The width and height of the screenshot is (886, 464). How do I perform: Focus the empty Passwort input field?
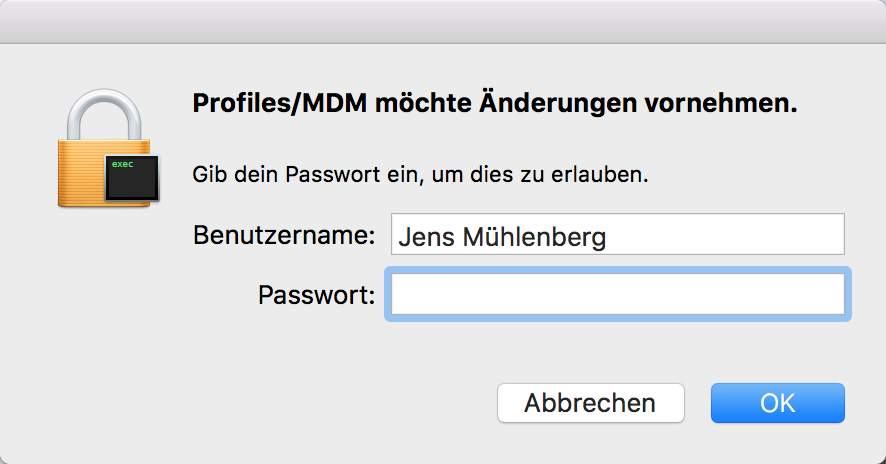coord(617,295)
